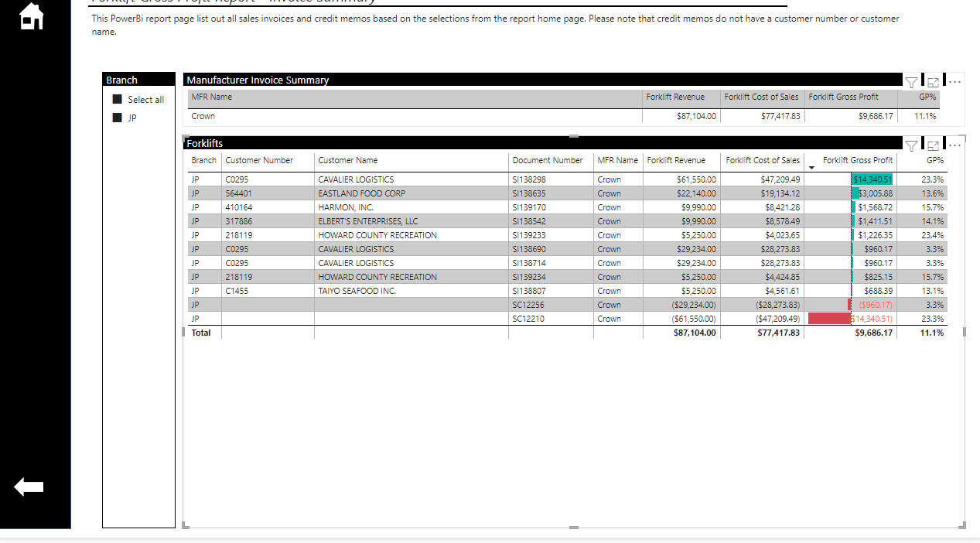
Task: Toggle sort arrow on Forklift Gross Profit column
Action: pos(811,167)
